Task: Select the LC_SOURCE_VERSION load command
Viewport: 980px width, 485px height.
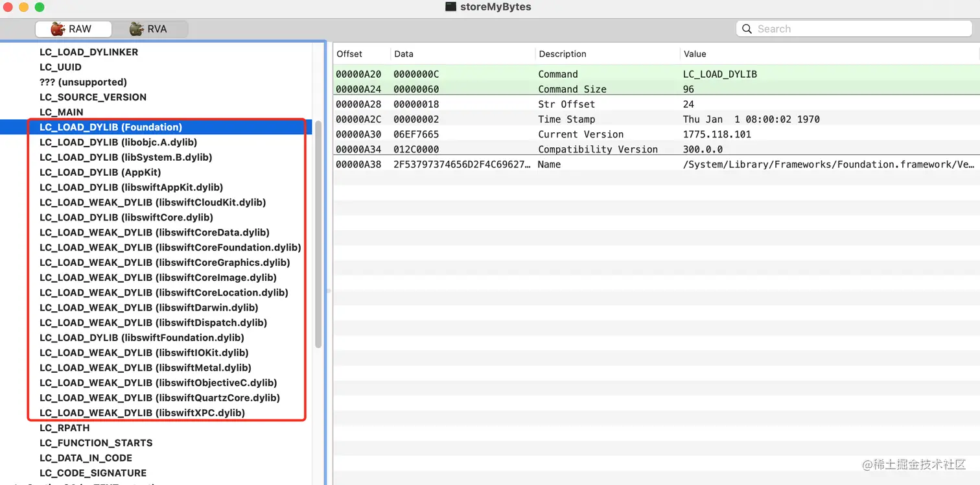Action: point(93,97)
